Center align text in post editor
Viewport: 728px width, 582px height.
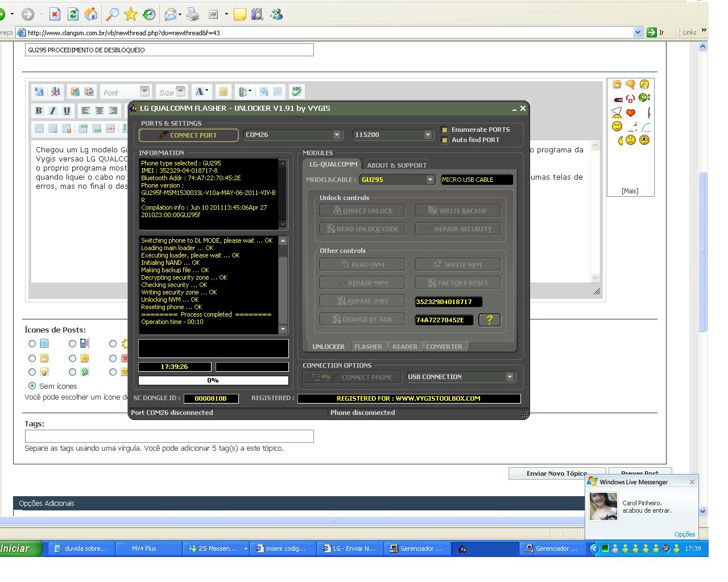(x=100, y=111)
